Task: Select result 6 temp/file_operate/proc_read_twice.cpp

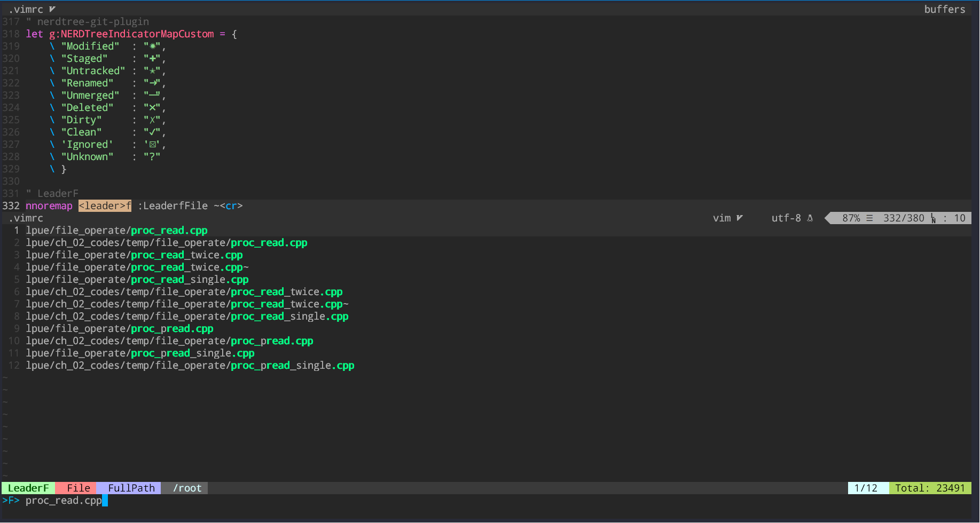Action: 184,291
